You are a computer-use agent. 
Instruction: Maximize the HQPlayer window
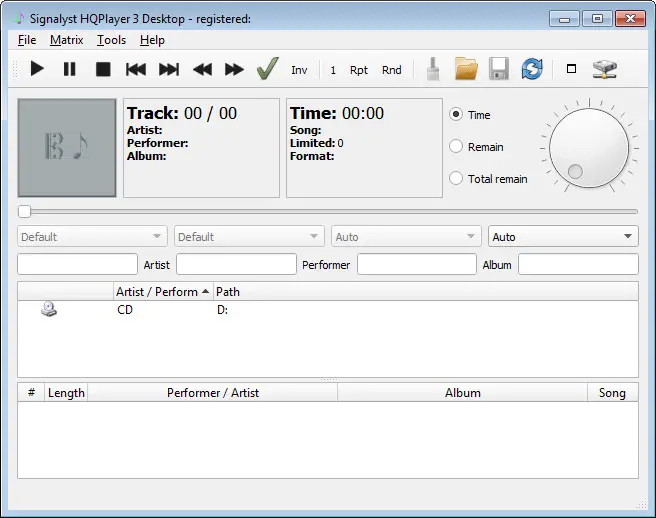597,19
